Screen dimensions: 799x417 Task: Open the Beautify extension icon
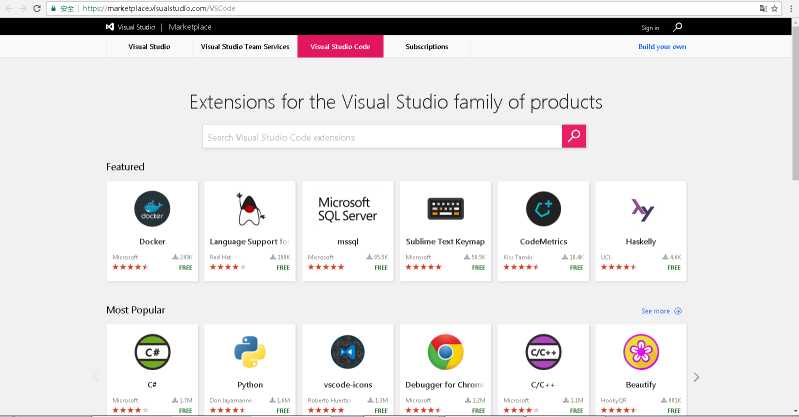[641, 352]
